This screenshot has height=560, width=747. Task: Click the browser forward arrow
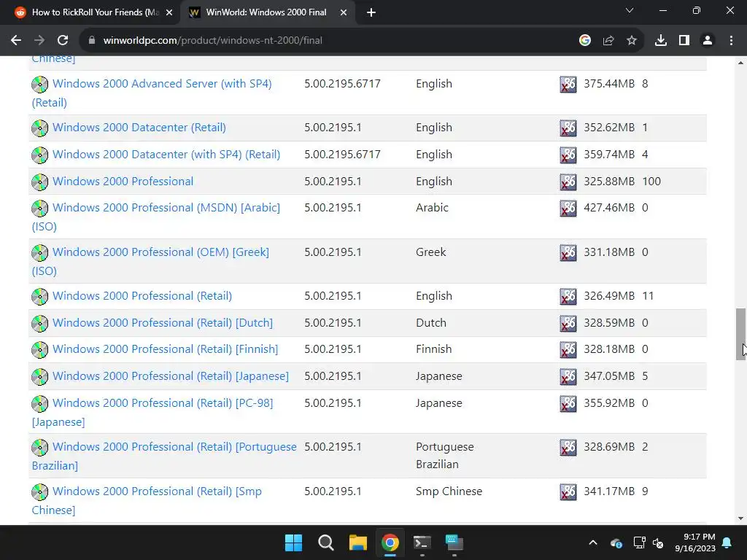tap(39, 41)
